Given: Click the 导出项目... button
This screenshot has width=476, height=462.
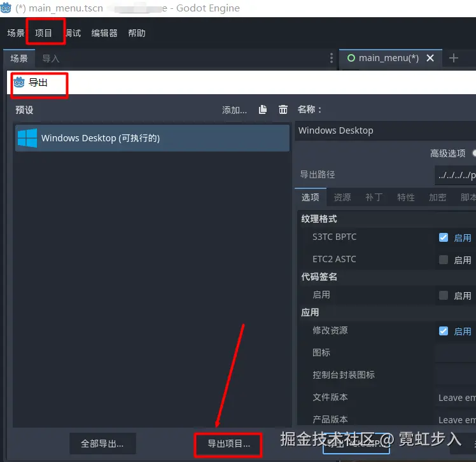Looking at the screenshot, I should [x=228, y=444].
